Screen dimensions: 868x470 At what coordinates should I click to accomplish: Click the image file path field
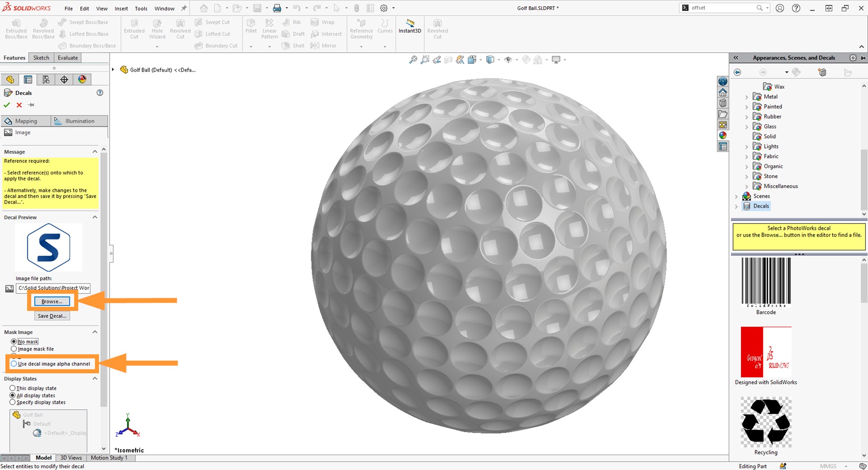tap(52, 288)
